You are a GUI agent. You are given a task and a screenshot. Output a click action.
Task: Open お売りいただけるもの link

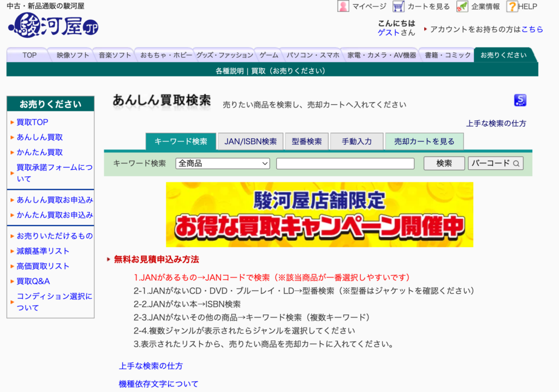click(x=55, y=236)
